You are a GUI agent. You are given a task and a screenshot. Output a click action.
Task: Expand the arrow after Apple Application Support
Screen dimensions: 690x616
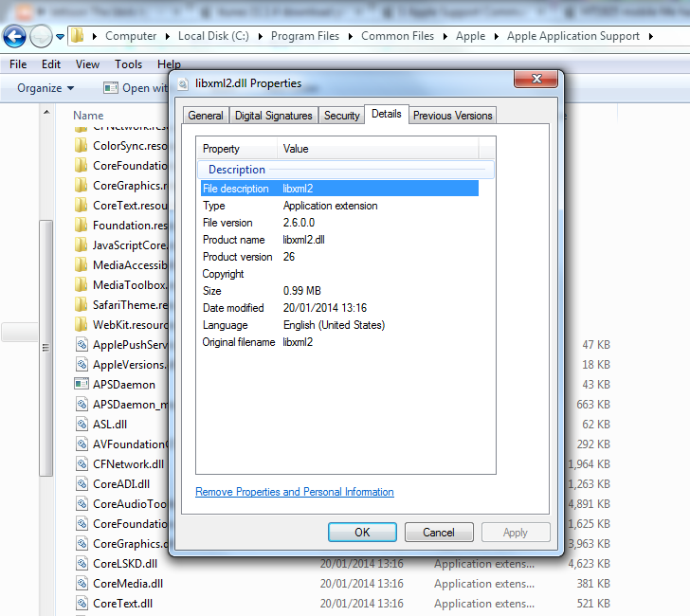click(x=650, y=37)
